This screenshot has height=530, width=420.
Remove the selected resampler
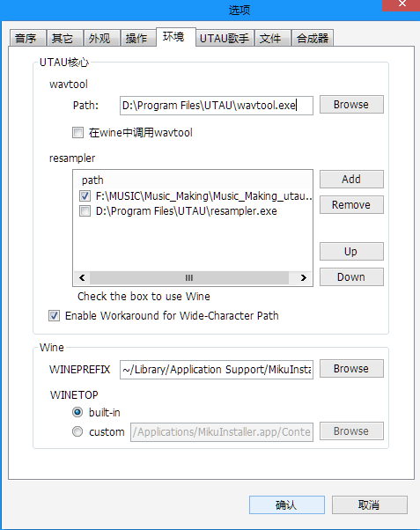[x=351, y=205]
